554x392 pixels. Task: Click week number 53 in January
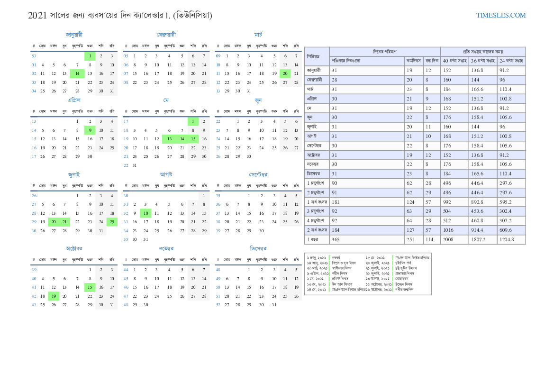pyautogui.click(x=34, y=56)
